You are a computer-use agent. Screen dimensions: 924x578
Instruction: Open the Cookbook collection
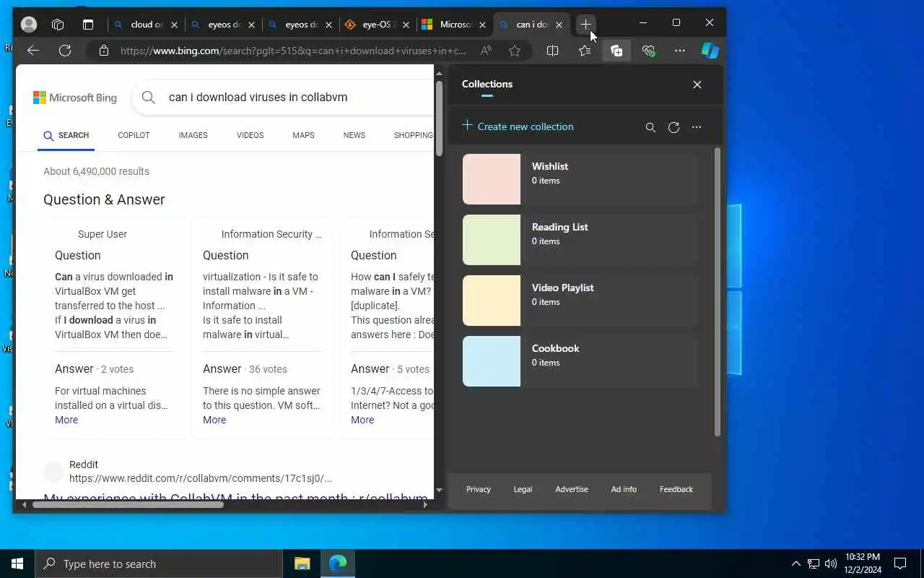click(x=580, y=361)
